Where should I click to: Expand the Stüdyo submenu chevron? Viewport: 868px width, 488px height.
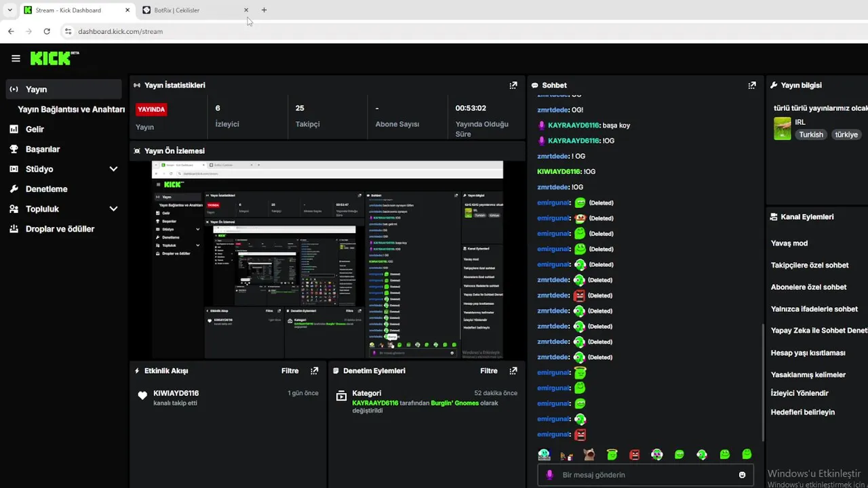click(x=113, y=169)
